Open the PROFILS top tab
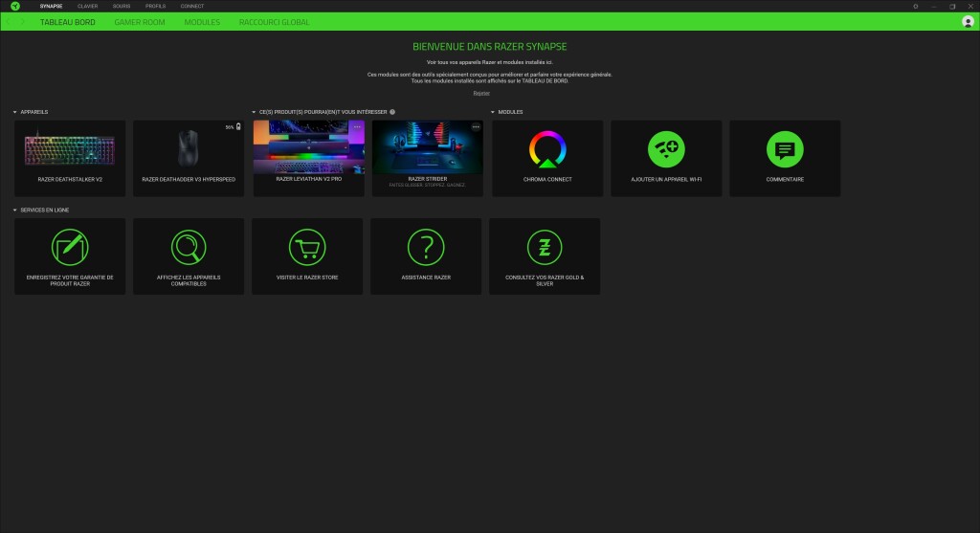Screen dimensions: 980x533 tap(156, 7)
